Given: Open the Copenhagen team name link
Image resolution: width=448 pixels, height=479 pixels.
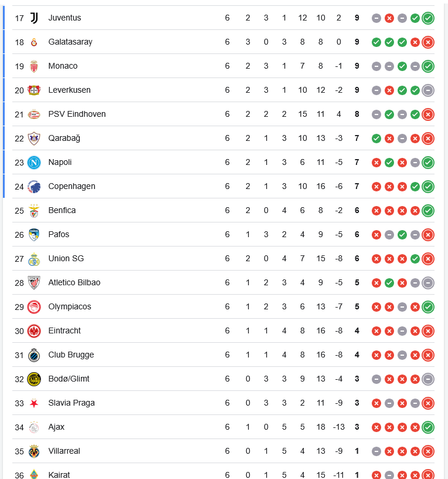Looking at the screenshot, I should 72,187.
